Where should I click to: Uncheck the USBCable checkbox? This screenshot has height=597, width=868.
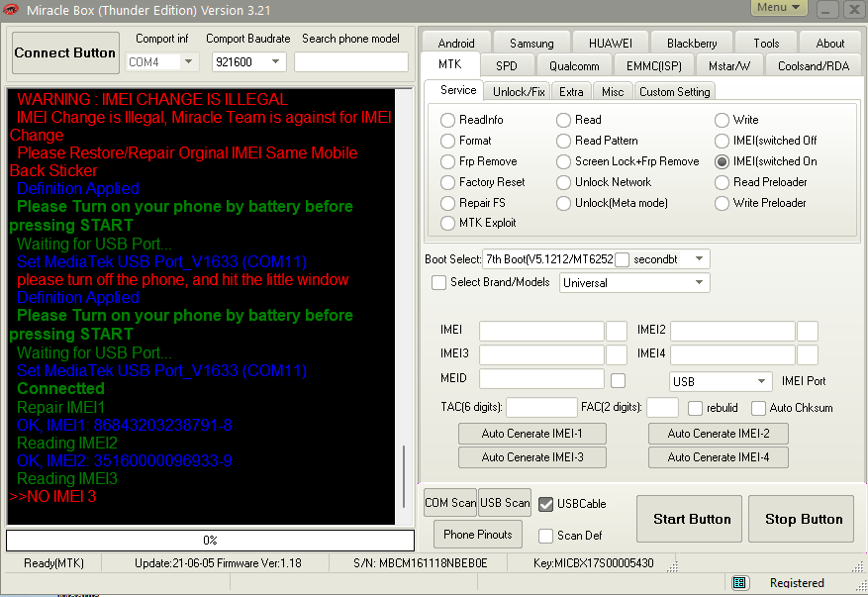point(545,504)
